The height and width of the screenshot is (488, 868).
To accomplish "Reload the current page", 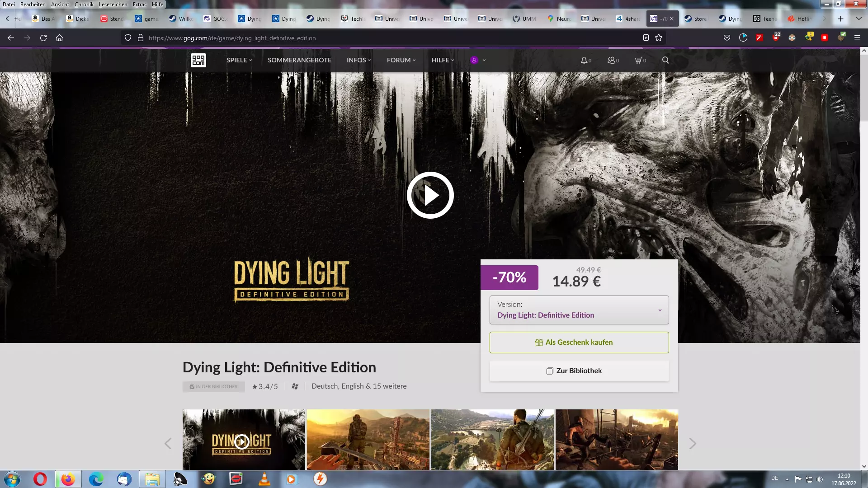I will tap(43, 38).
